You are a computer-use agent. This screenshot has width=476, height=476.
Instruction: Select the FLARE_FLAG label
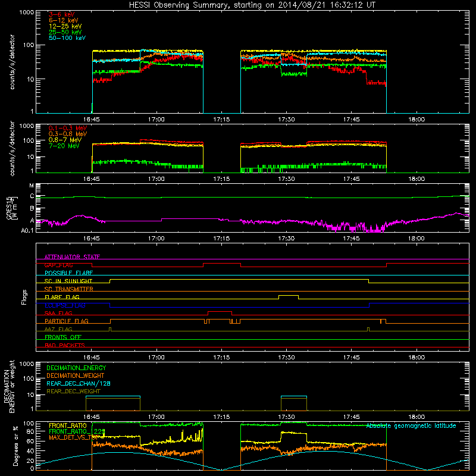[62, 297]
